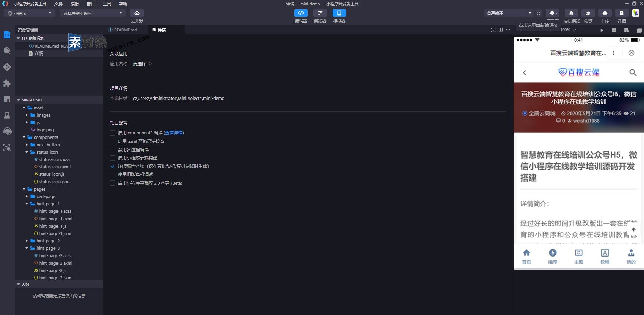The height and width of the screenshot is (315, 644).
Task: Open the test flask icon in left sidebar
Action: [x=7, y=115]
